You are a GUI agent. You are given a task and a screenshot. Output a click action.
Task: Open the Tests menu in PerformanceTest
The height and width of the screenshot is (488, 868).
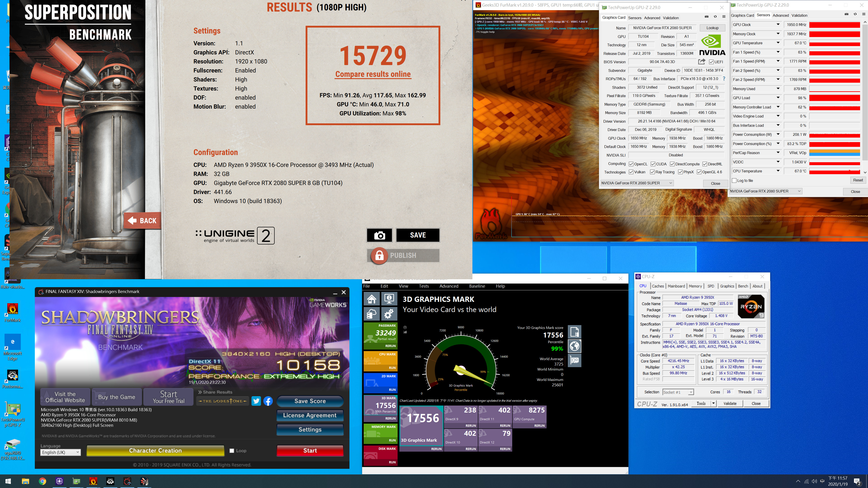424,286
